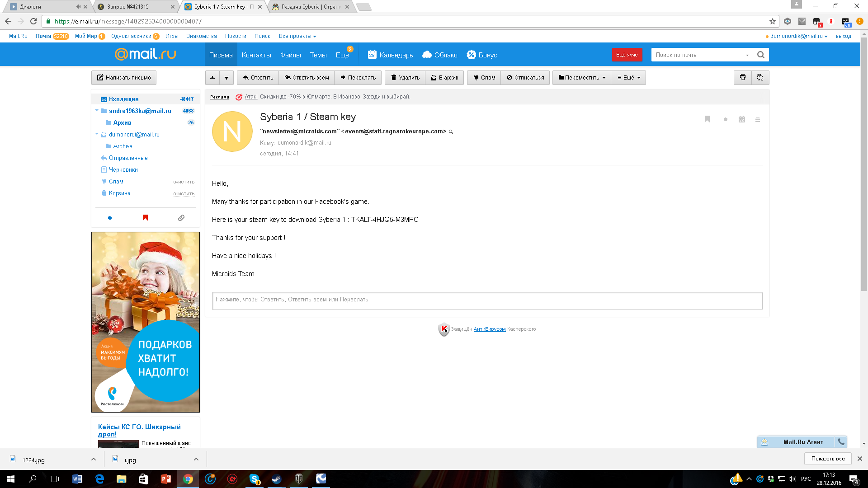Open PowerPoint from the taskbar

pos(166,479)
